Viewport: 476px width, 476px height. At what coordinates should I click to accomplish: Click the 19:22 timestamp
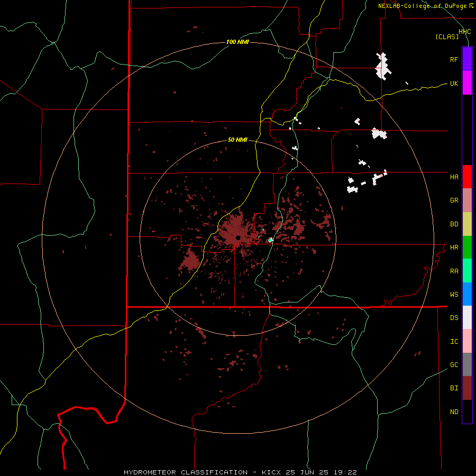346,472
